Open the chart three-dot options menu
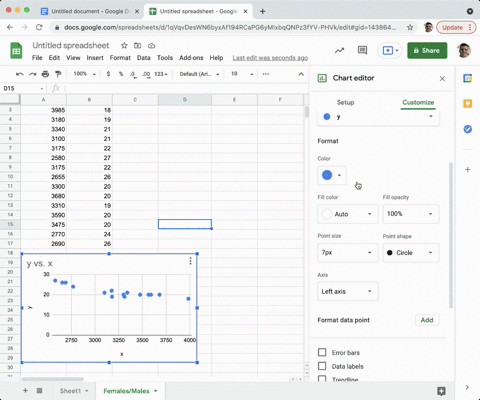 point(190,261)
